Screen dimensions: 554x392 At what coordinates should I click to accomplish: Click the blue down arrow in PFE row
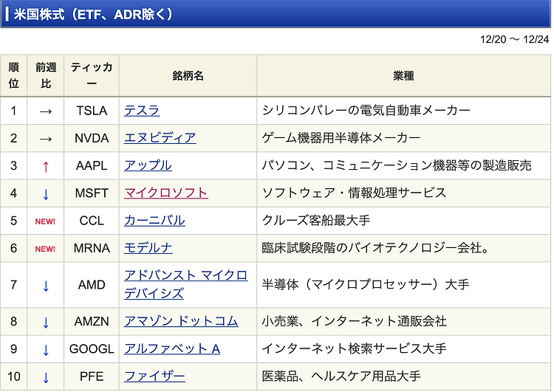click(x=46, y=377)
